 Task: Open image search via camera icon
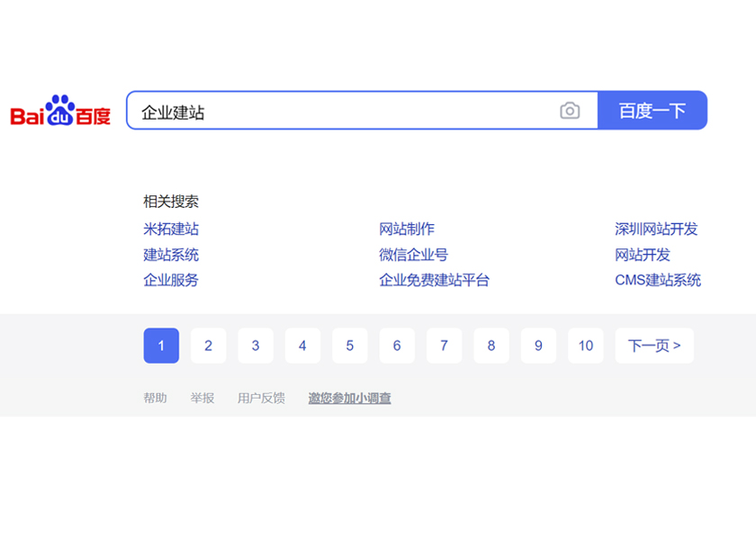[571, 110]
